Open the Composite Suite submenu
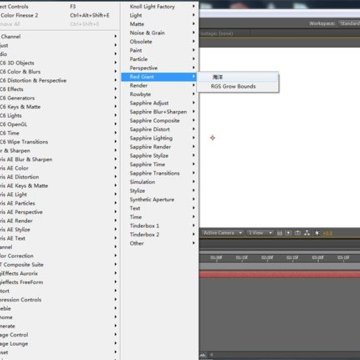Image resolution: width=360 pixels, height=360 pixels. (59, 265)
